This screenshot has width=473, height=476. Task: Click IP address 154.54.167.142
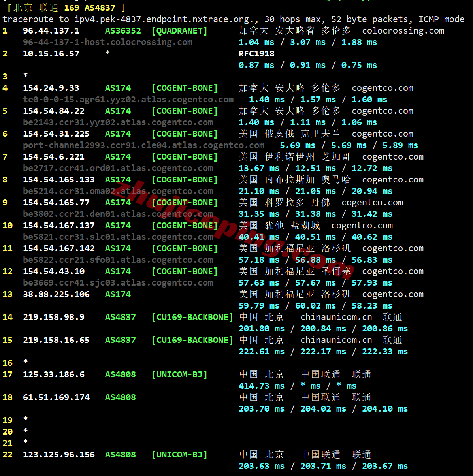[x=59, y=248]
